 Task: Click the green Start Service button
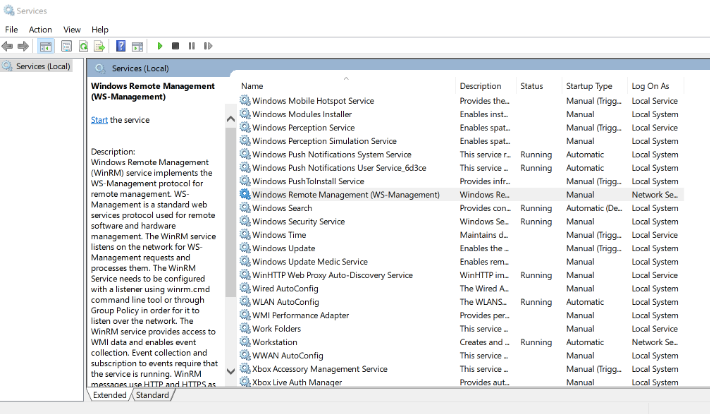coord(160,46)
